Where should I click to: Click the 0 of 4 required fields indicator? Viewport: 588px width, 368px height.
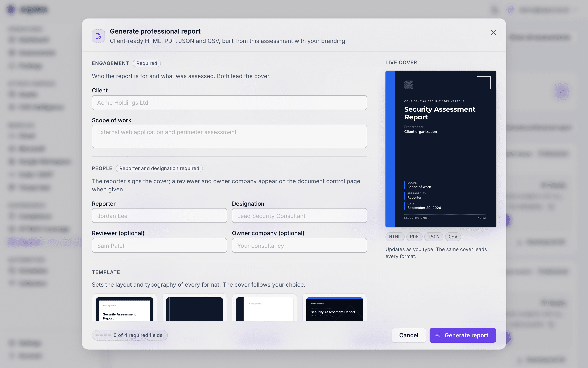[130, 335]
